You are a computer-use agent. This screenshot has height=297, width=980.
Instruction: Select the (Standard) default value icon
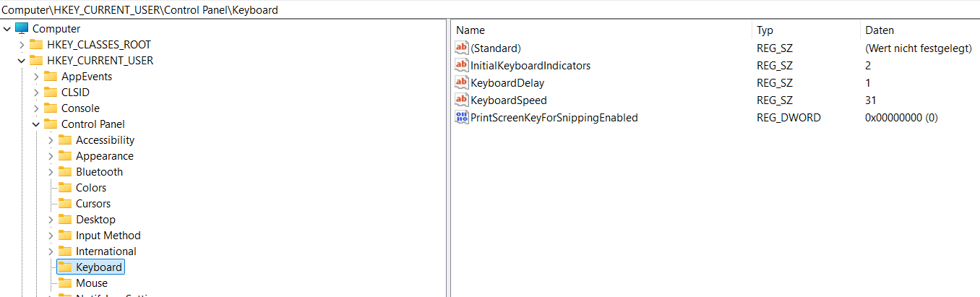pos(462,48)
